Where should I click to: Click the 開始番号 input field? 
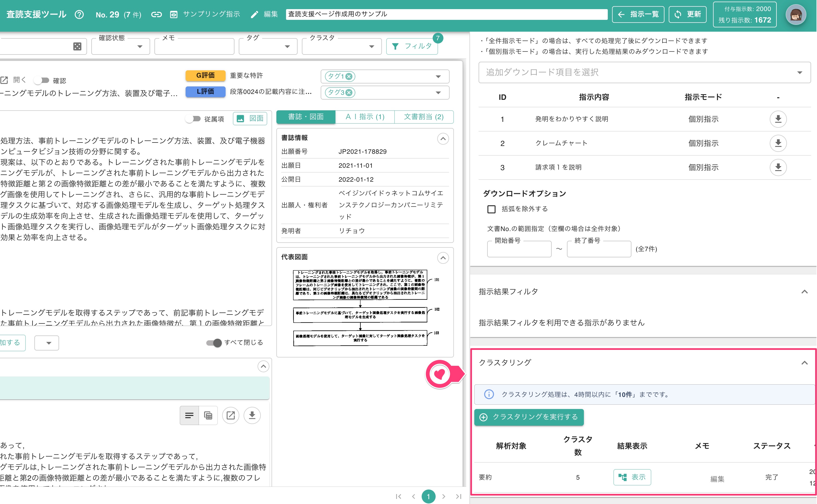tap(519, 249)
